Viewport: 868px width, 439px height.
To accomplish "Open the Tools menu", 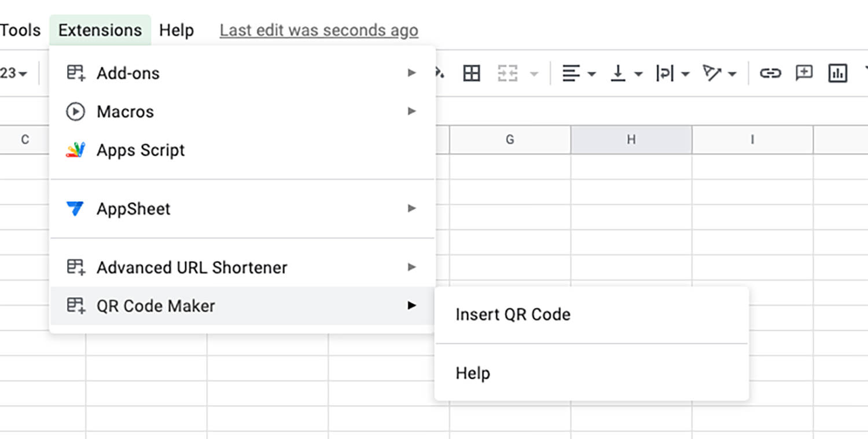I will pos(21,30).
